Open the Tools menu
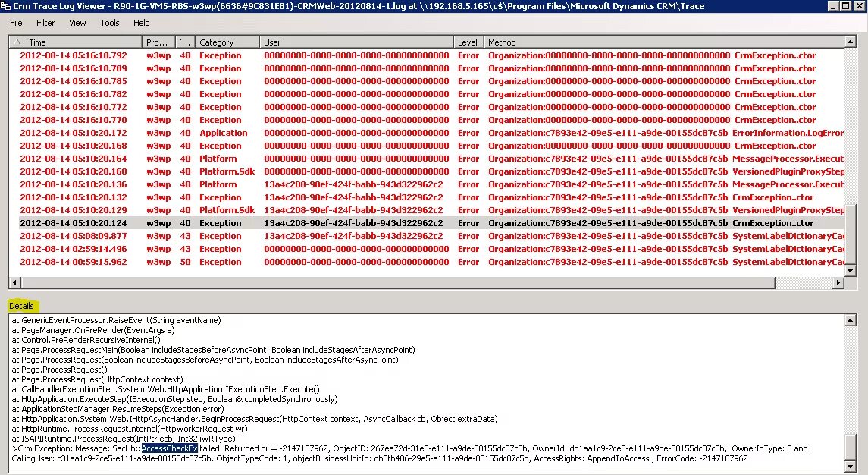Viewport: 868px width, 475px height. coord(110,23)
